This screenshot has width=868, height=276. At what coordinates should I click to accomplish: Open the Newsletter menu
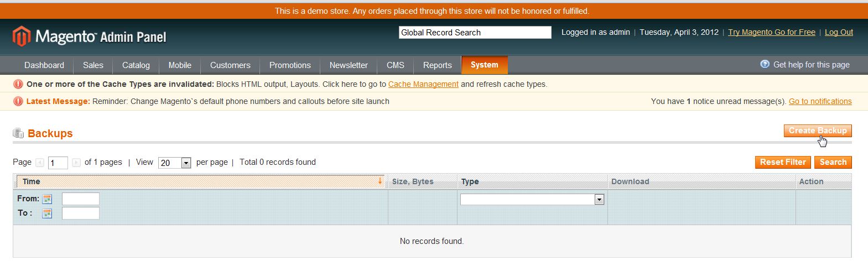(349, 65)
